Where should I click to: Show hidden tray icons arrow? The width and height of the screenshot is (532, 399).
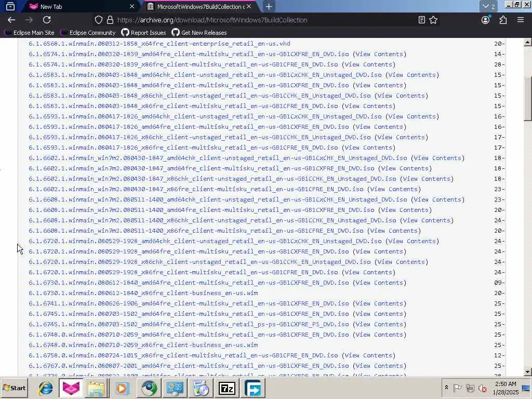446,388
